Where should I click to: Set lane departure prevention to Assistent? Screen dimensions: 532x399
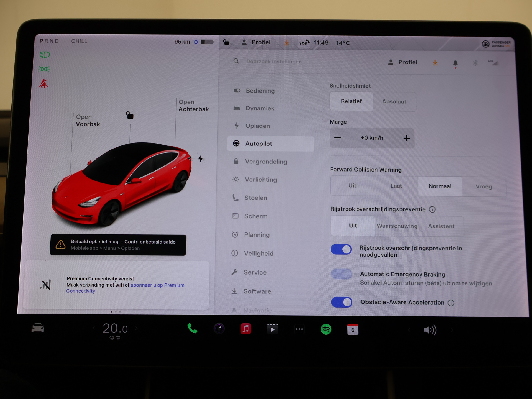pos(441,226)
